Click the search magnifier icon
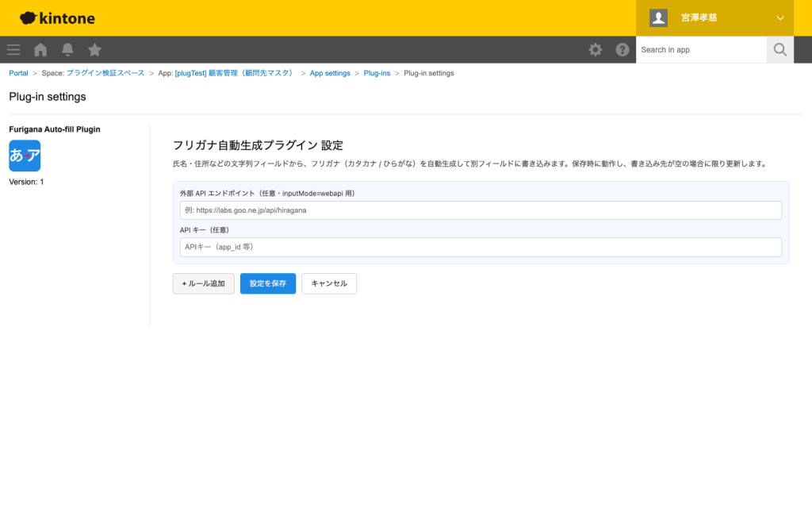Image resolution: width=812 pixels, height=508 pixels. click(779, 49)
